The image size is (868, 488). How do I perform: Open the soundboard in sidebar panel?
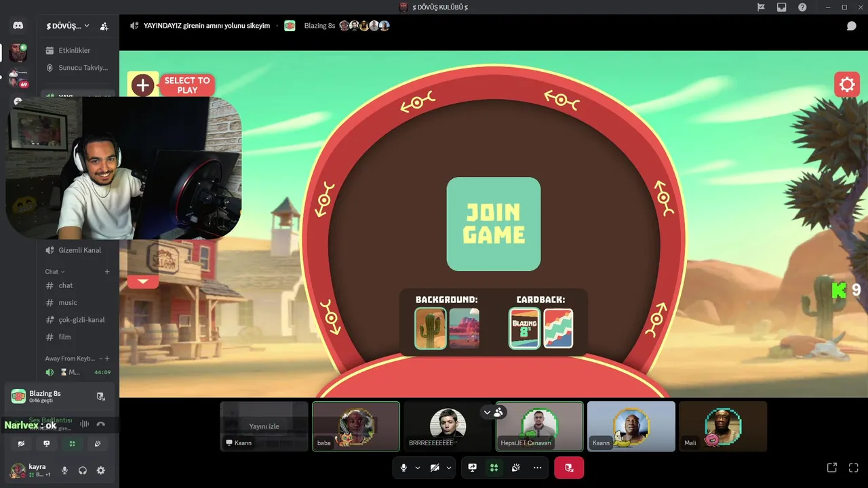coord(98,443)
